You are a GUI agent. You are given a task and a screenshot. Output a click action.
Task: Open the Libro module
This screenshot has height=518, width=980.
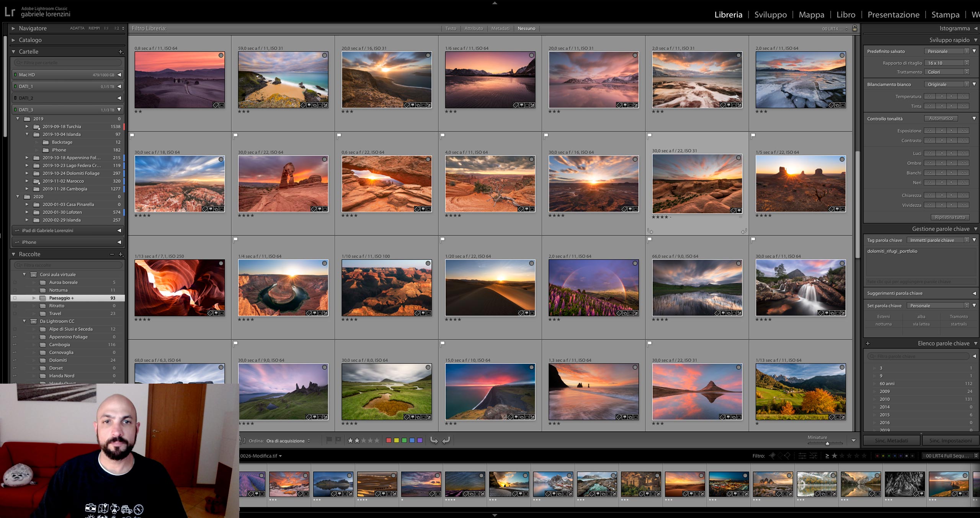point(846,15)
